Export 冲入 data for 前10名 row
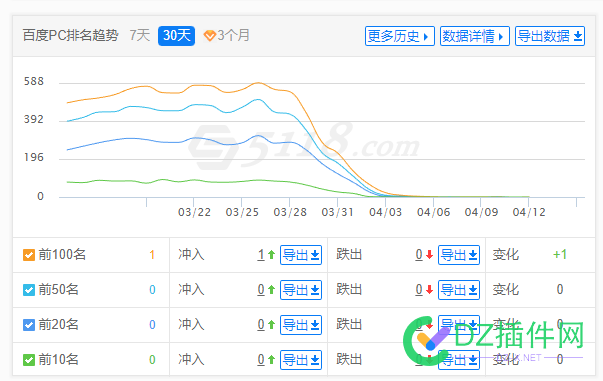The width and height of the screenshot is (603, 381). [x=301, y=360]
